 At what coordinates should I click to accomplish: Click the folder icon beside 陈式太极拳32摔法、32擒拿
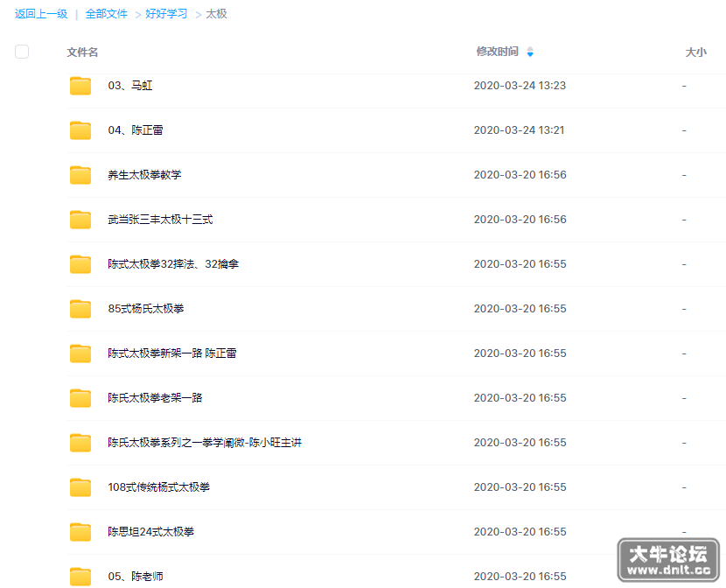click(x=80, y=264)
